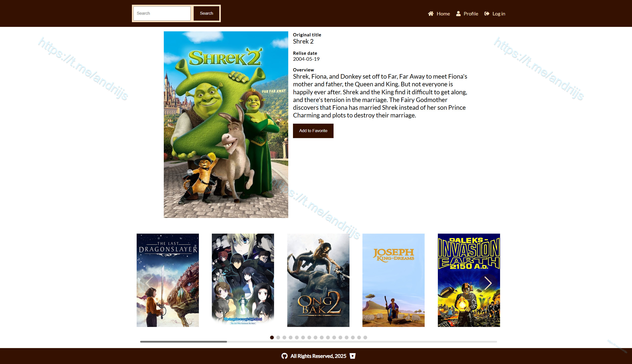This screenshot has width=632, height=364.
Task: Click the 'Relise date' label
Action: [x=305, y=53]
